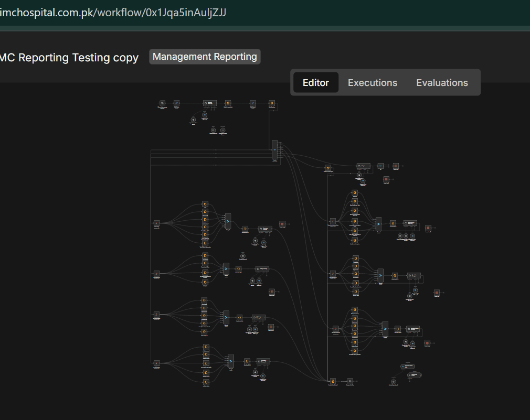Open the lowest Merge node in right column

(385, 329)
